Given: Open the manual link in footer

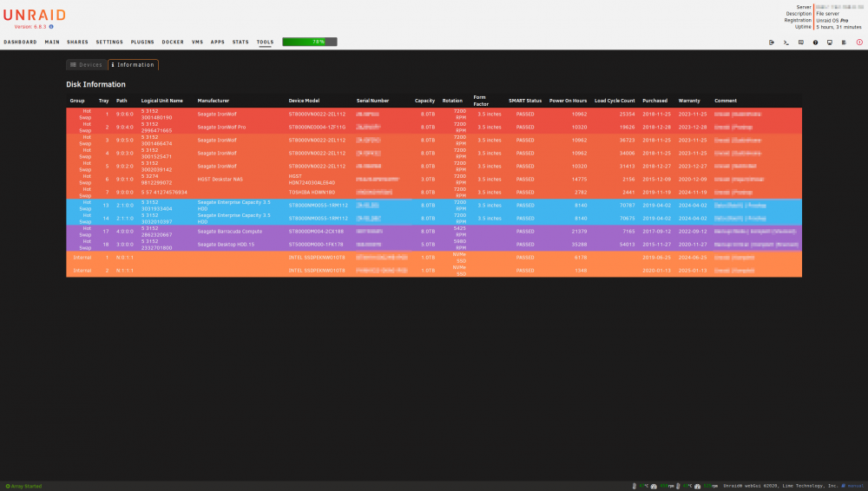Looking at the screenshot, I should (852, 486).
